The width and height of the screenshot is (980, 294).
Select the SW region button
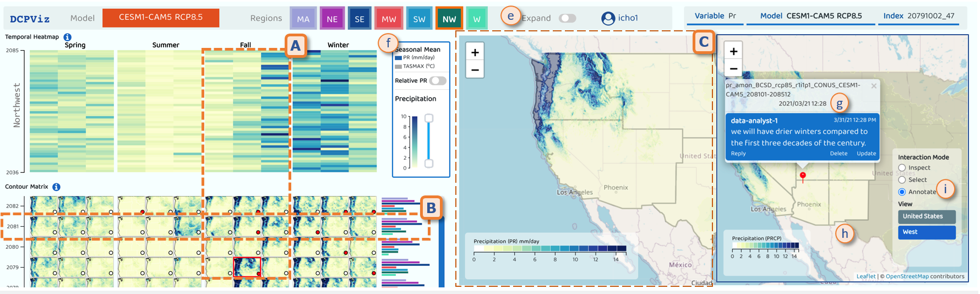pos(420,19)
